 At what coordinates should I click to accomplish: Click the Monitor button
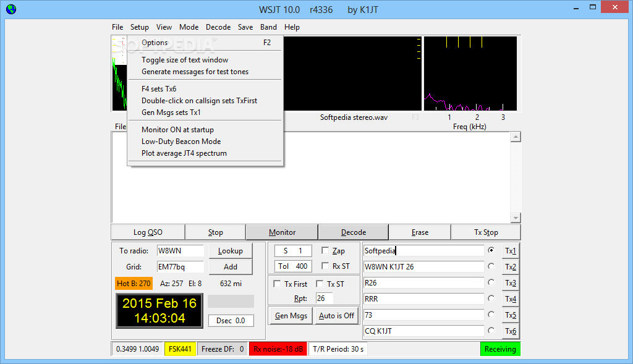[x=282, y=232]
